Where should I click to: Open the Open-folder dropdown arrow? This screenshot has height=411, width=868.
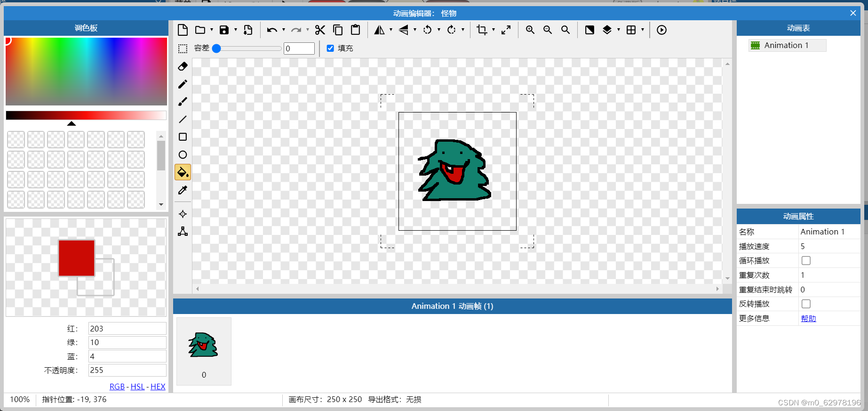click(212, 30)
